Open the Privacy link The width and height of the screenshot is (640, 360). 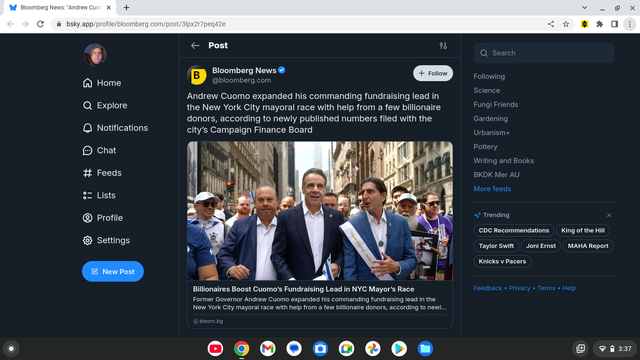[519, 288]
